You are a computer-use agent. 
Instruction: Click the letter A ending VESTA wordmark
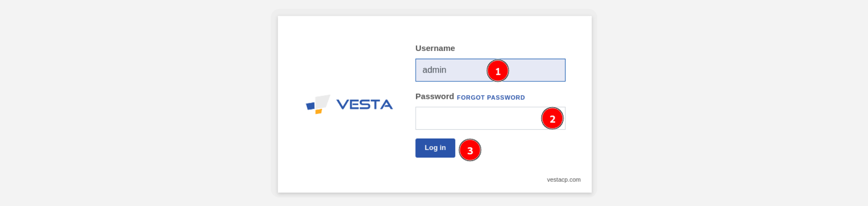387,104
